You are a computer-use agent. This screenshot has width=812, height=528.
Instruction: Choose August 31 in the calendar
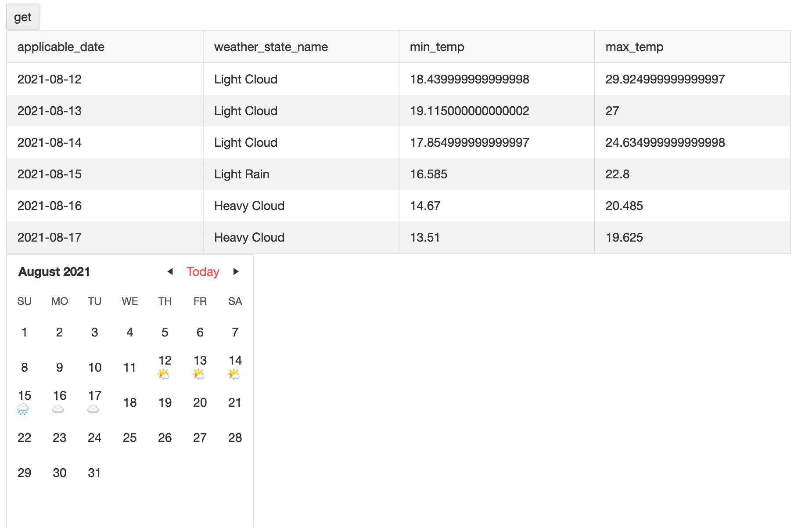tap(94, 473)
